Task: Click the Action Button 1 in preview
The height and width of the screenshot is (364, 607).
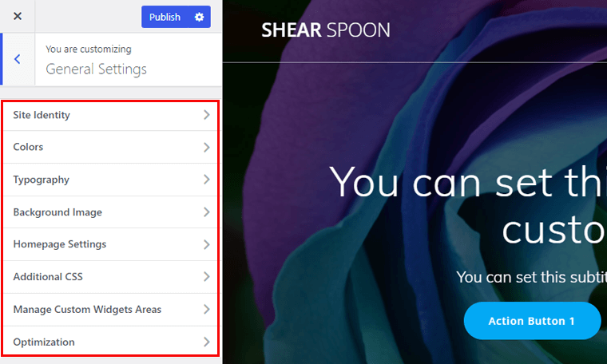Action: tap(532, 321)
